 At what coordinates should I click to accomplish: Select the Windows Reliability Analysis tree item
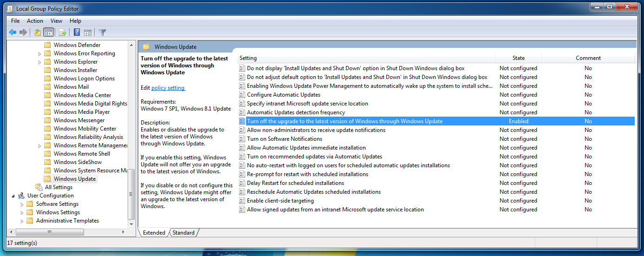pyautogui.click(x=88, y=137)
